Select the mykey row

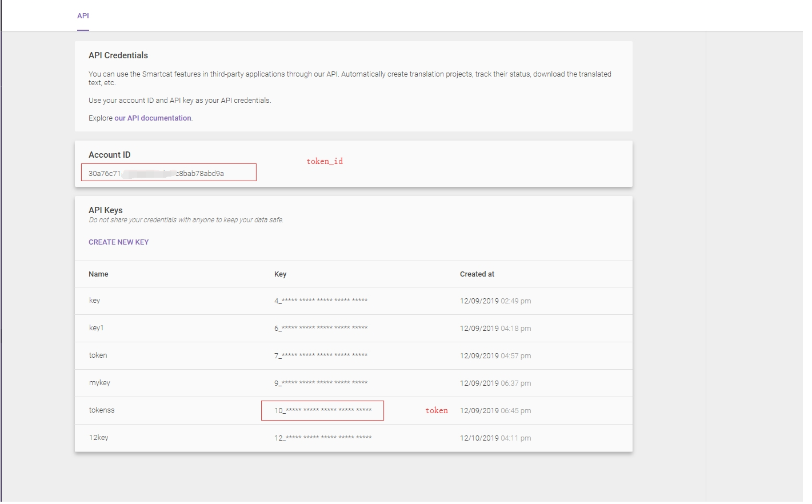99,382
